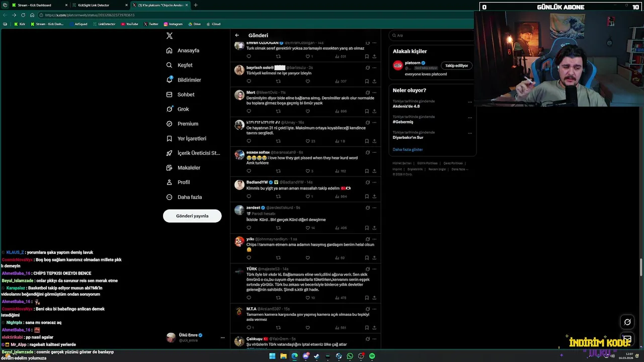Open Mert's profile avatar

click(x=239, y=95)
